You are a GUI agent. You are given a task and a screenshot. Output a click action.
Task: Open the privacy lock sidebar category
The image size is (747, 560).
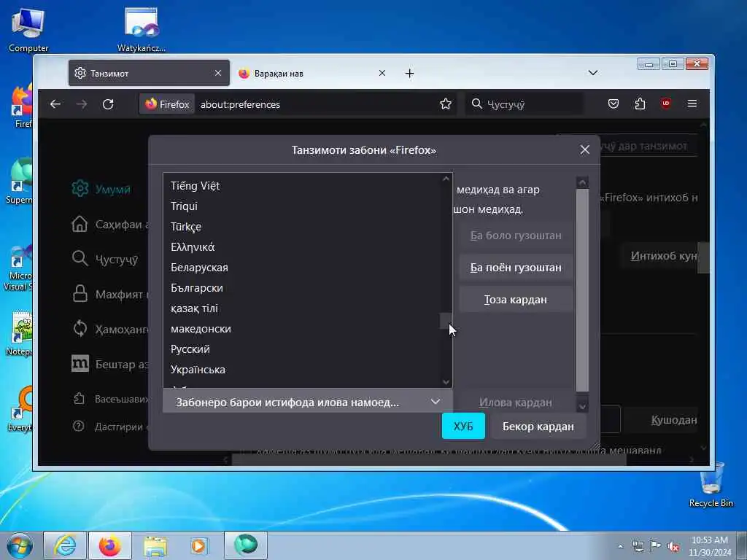[x=80, y=295]
